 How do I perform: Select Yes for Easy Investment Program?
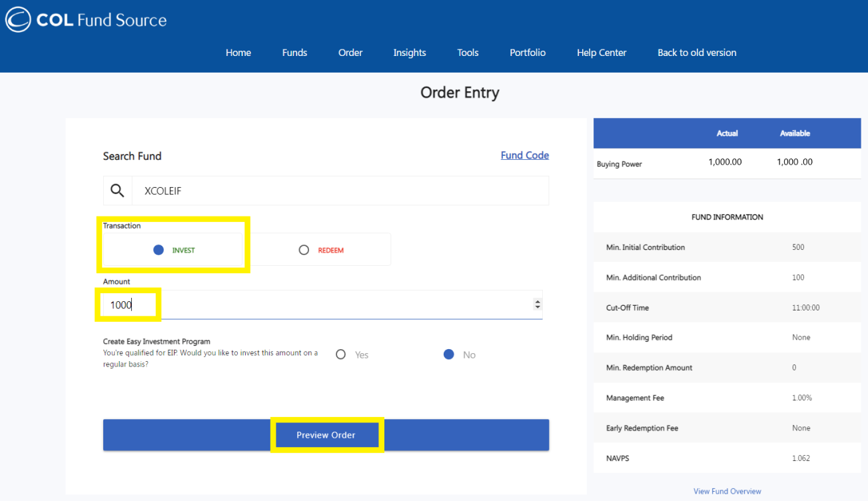tap(341, 354)
